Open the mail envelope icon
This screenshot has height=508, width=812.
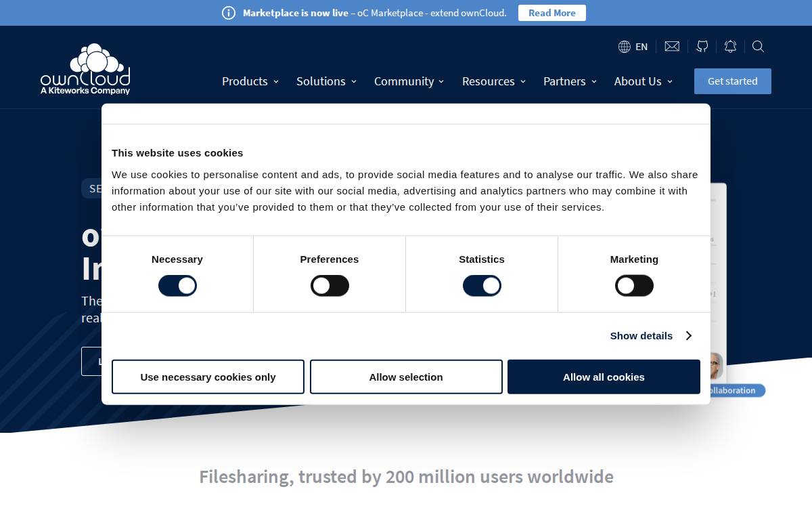(x=672, y=47)
